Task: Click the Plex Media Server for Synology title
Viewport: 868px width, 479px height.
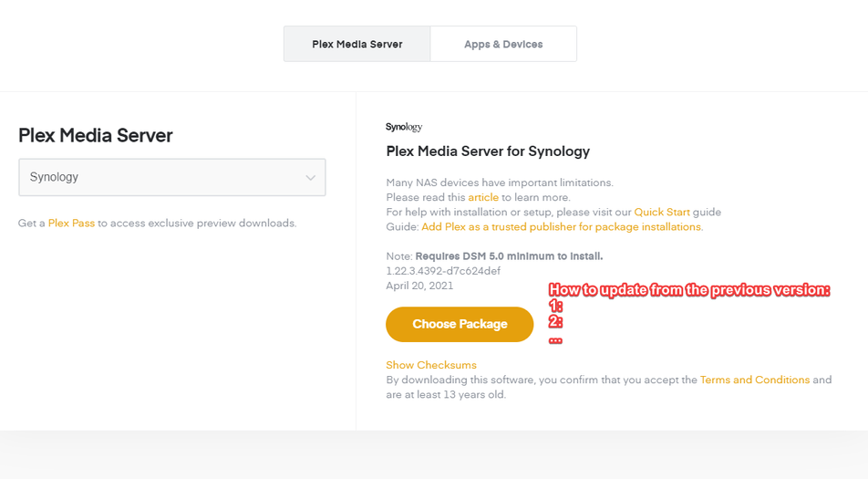Action: tap(488, 151)
